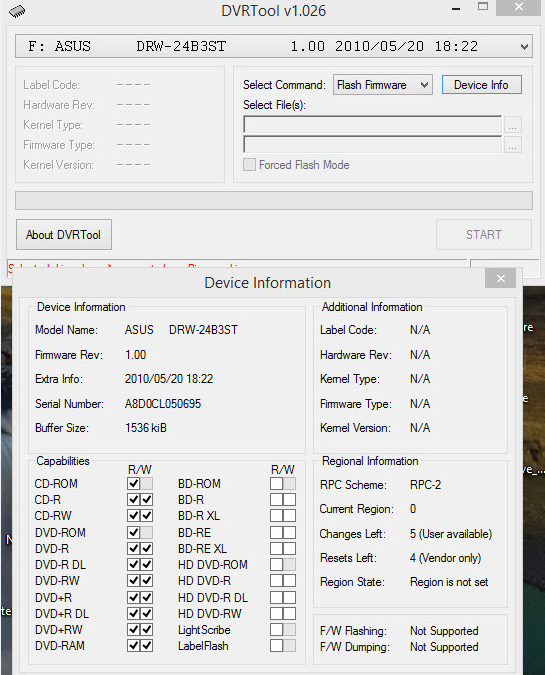
Task: Click the DVD+R DL write checkbox
Action: point(147,613)
